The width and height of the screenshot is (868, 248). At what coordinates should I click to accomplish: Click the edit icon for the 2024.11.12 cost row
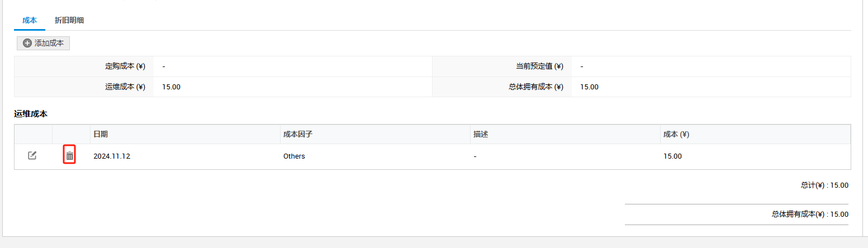click(x=32, y=155)
